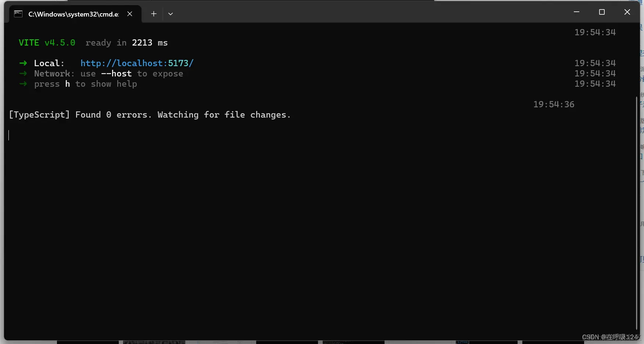Close the cmd.exe tab with its X
The width and height of the screenshot is (644, 344).
130,14
